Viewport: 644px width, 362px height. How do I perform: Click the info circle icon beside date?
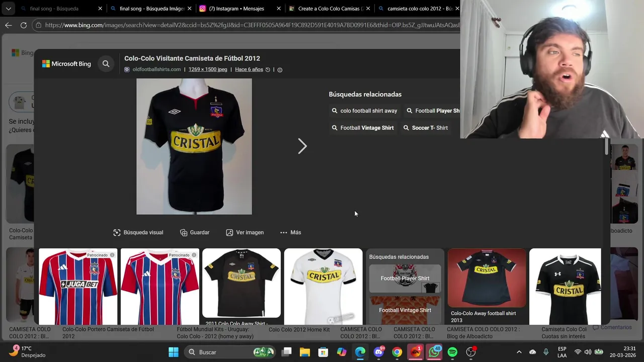click(280, 70)
